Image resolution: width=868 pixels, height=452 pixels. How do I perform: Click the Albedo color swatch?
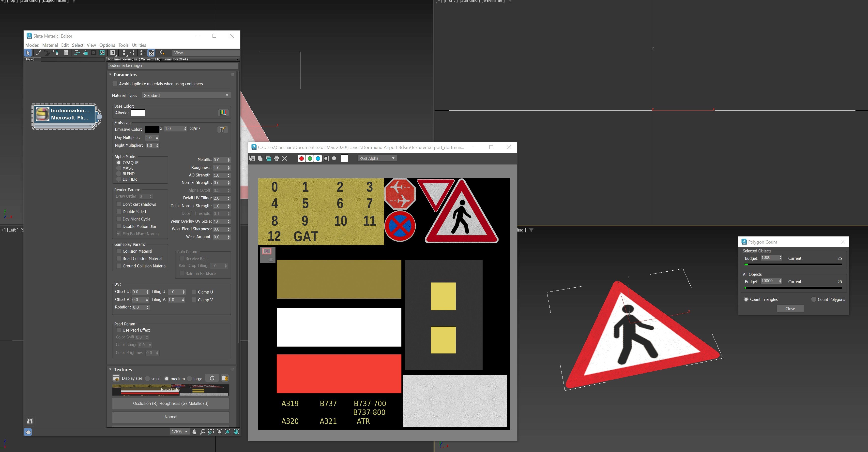(x=138, y=113)
